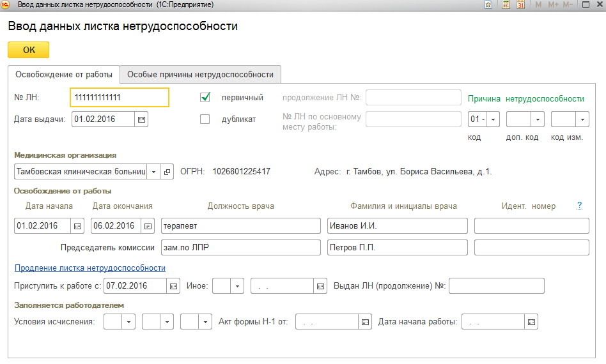Switch to Освобождение от работы tab
The width and height of the screenshot is (606, 364).
click(x=64, y=75)
